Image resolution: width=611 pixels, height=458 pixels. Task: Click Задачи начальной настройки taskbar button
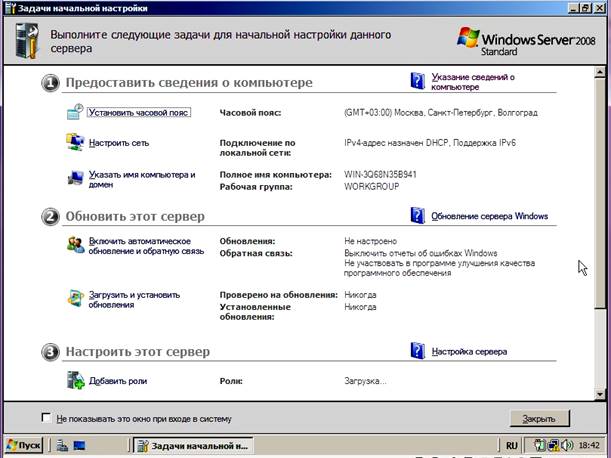(193, 445)
